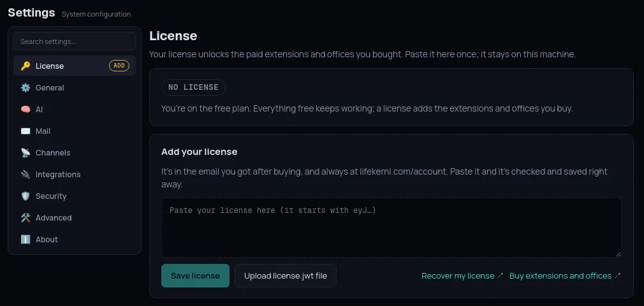Go to AI settings
The image size is (644, 306).
[x=75, y=110]
